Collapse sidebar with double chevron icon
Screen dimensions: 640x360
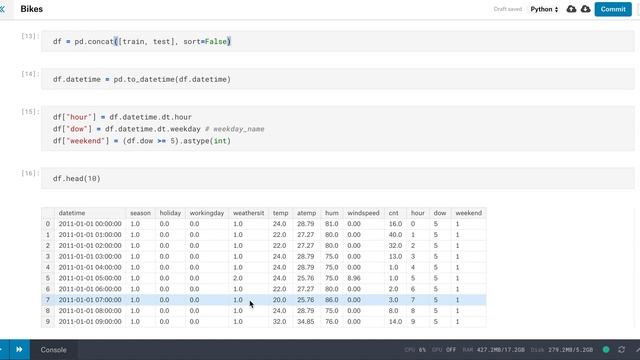(2, 9)
